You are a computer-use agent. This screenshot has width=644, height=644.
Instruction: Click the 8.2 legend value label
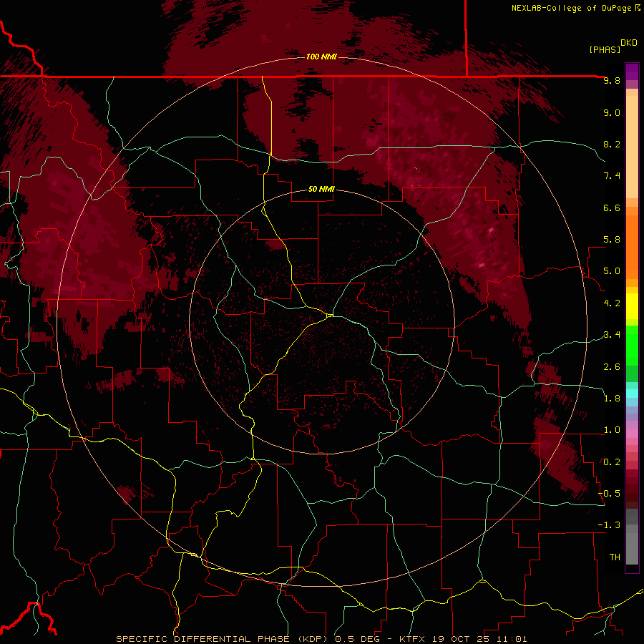612,144
